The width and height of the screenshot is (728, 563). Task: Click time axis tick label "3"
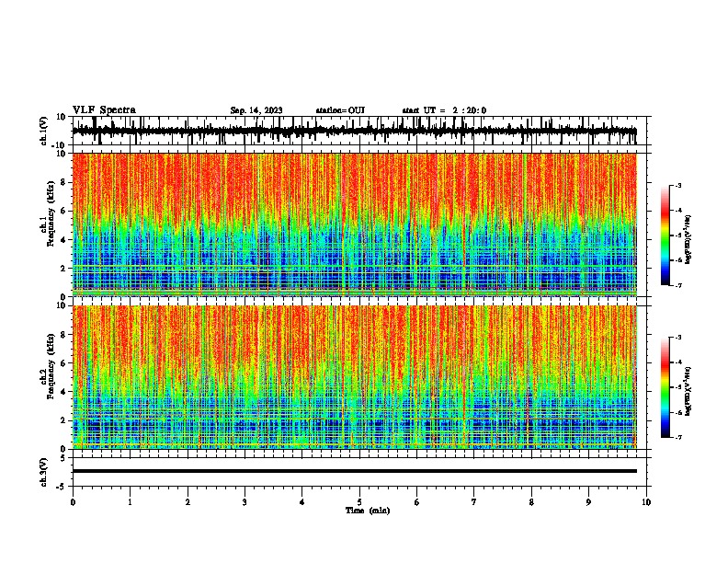245,502
